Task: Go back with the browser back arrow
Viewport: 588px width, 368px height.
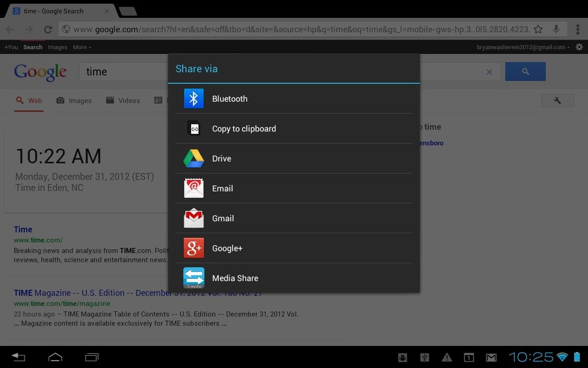Action: tap(10, 29)
